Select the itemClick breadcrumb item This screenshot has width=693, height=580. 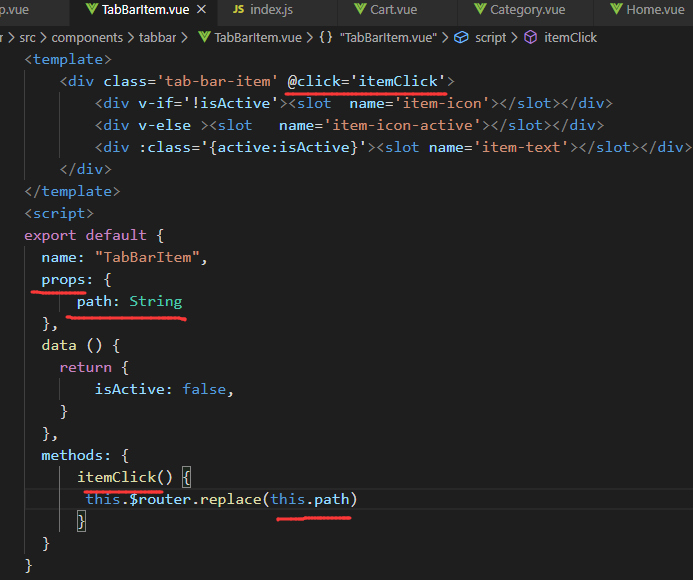tap(570, 37)
